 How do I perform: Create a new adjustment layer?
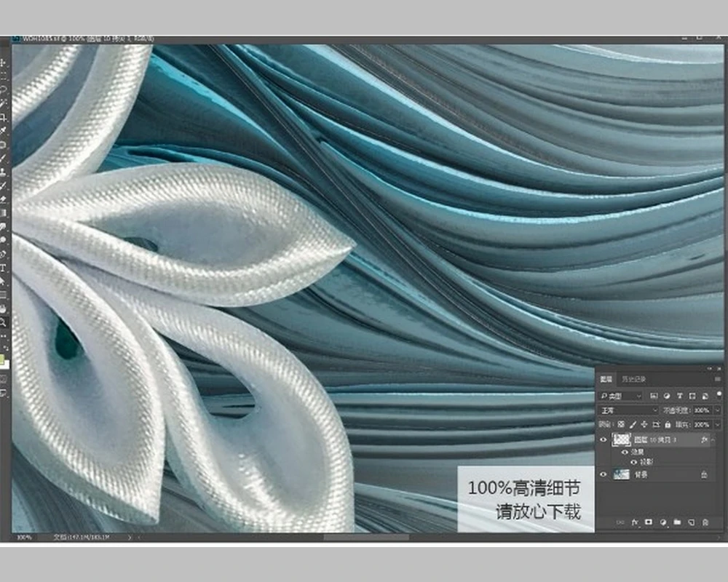[x=663, y=522]
